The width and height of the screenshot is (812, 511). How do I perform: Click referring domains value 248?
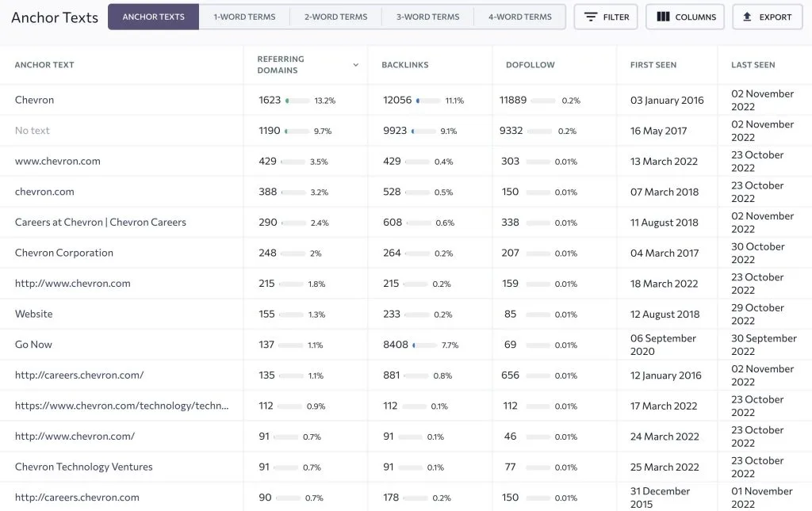tap(268, 253)
